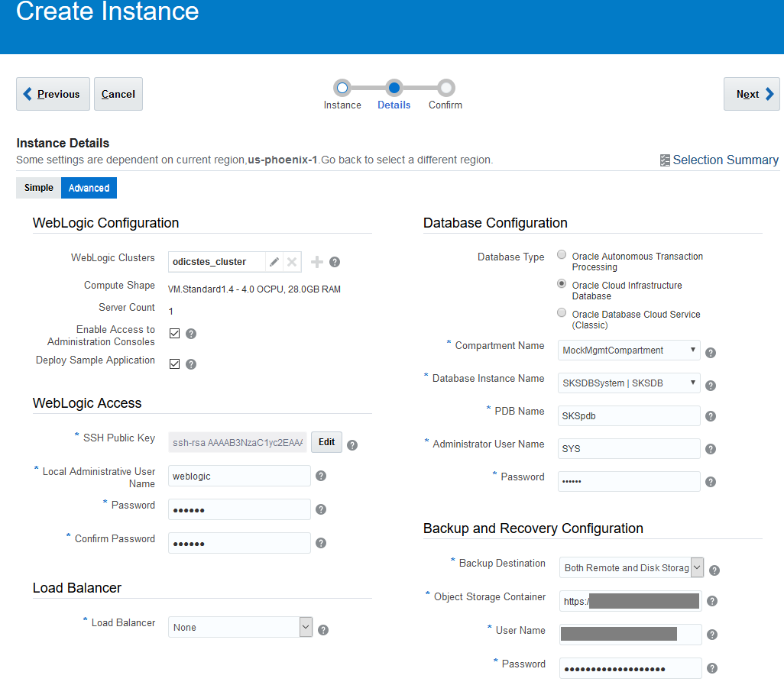Click the Selection Summary icon
This screenshot has width=784, height=685.
click(x=666, y=160)
